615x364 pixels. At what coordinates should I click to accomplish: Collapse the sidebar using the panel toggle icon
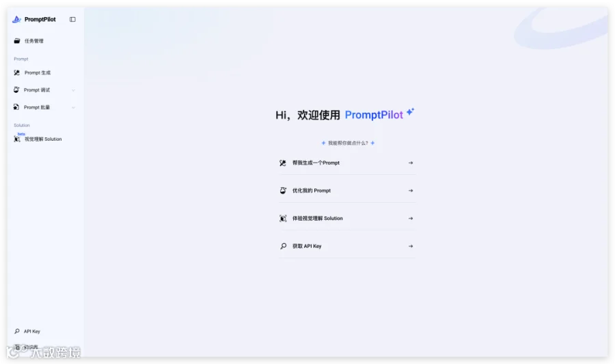point(72,19)
